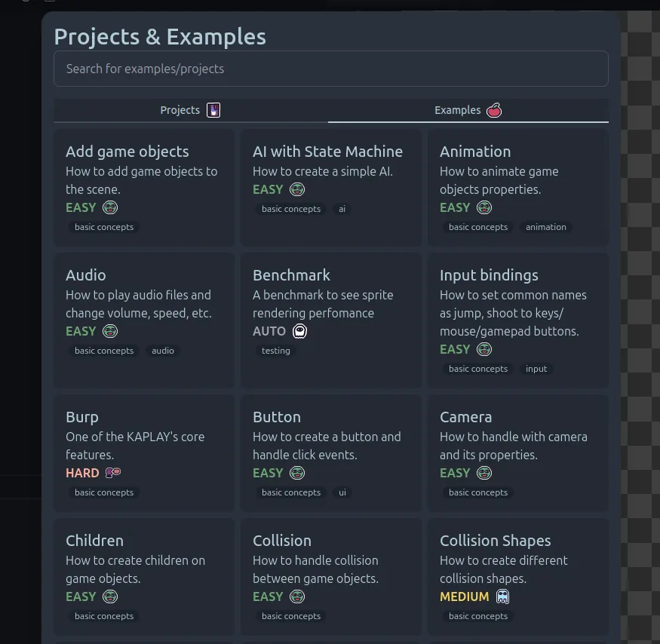Screen dimensions: 660x644
Task: Click the MEDIUM ghost icon on Collision Shapes
Action: (x=503, y=596)
